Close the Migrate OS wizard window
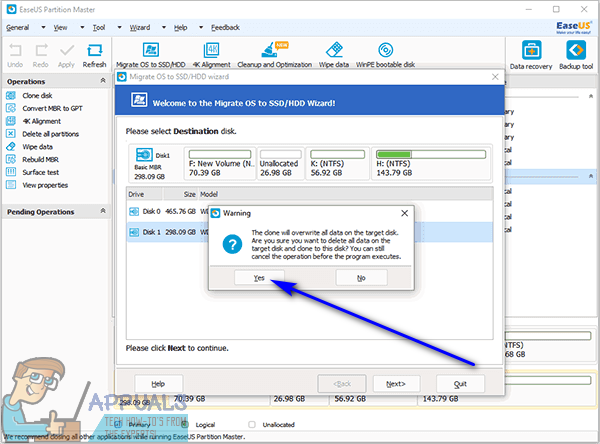 pyautogui.click(x=495, y=77)
